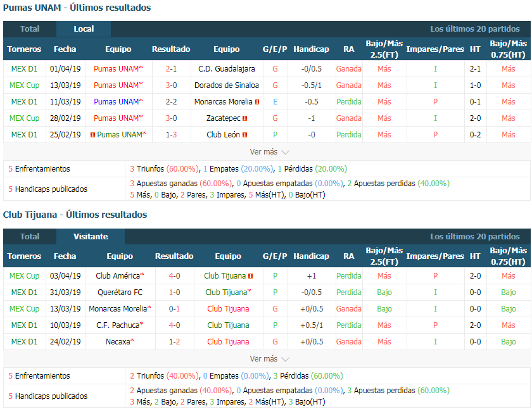532x409 pixels.
Task: Click '5 Handicaps publicados' under Club Tijuana table
Action: point(48,396)
